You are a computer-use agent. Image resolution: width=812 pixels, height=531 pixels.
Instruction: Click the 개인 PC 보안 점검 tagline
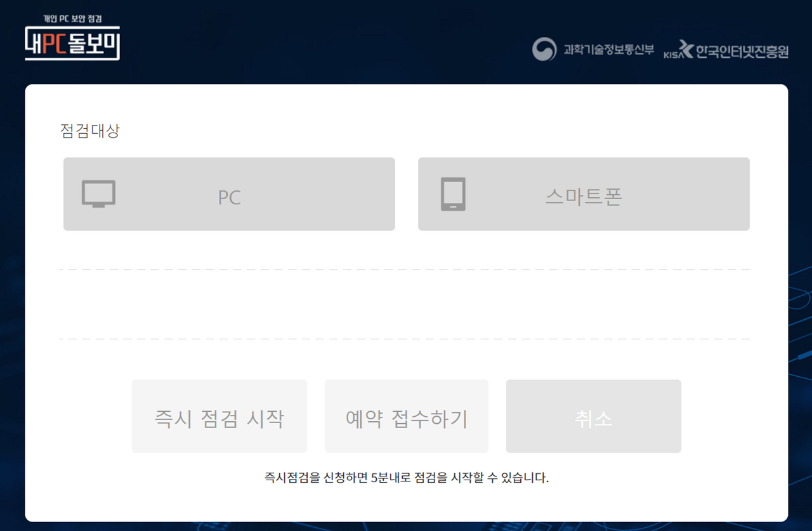[72, 20]
